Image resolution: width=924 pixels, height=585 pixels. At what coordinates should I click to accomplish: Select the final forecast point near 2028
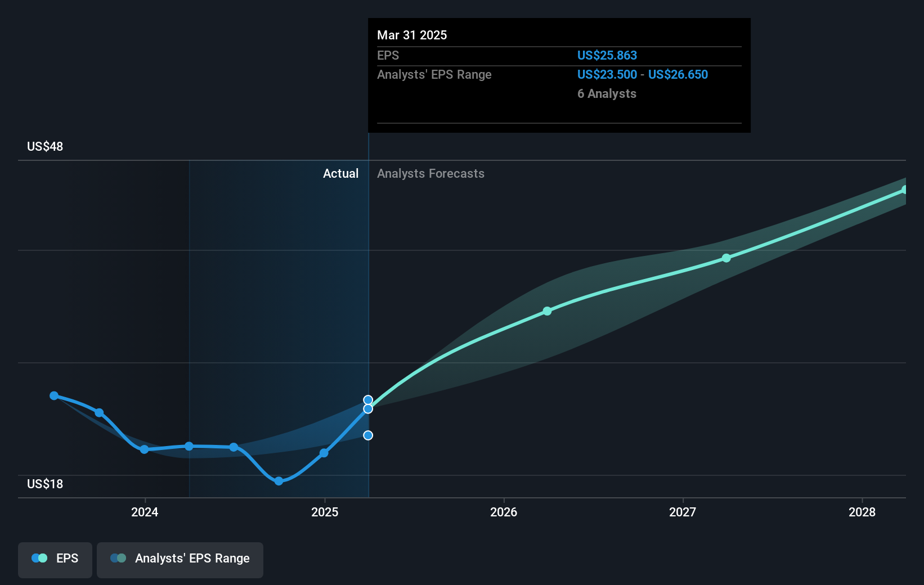click(905, 190)
